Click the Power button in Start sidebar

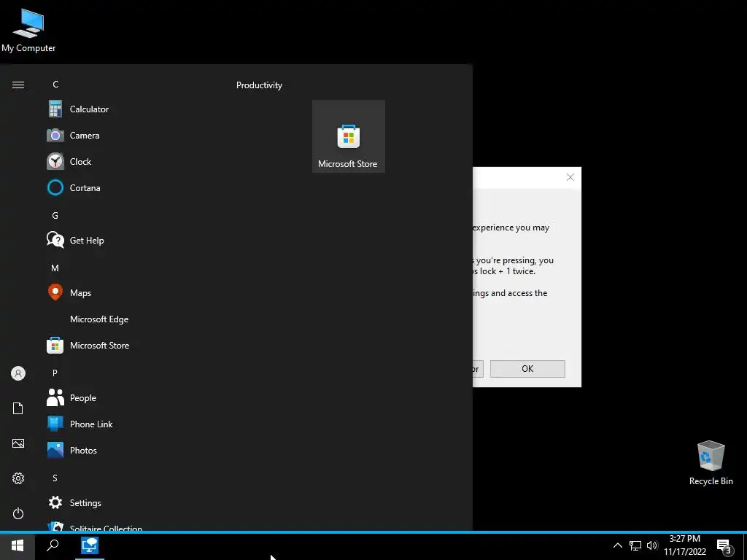coord(18,513)
